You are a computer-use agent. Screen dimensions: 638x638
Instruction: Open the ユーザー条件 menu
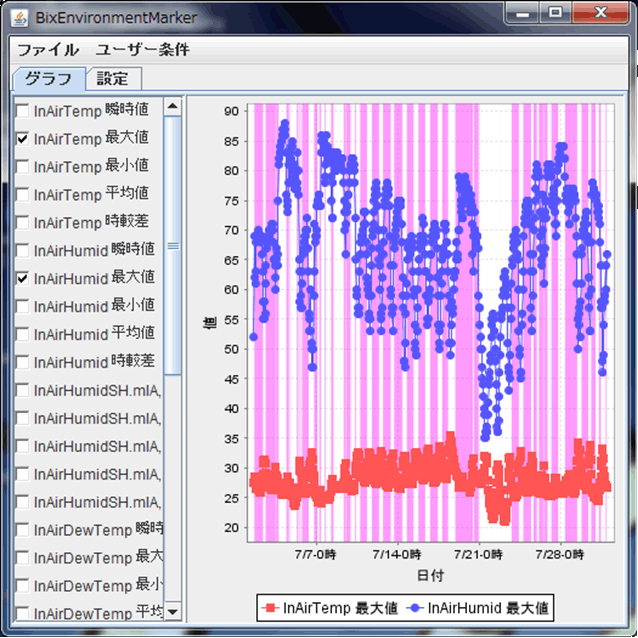tap(142, 50)
